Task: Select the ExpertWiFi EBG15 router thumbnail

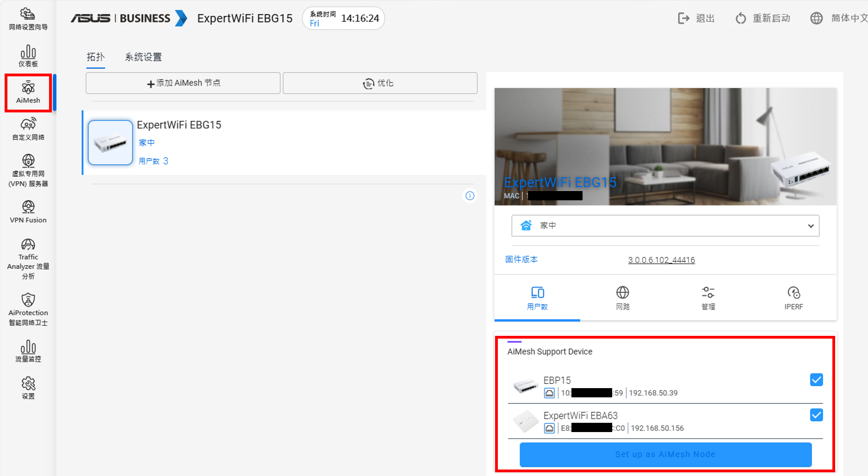Action: point(110,142)
